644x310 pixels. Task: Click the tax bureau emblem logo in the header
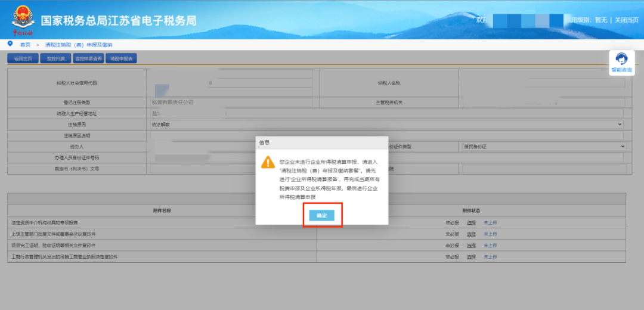tap(23, 19)
